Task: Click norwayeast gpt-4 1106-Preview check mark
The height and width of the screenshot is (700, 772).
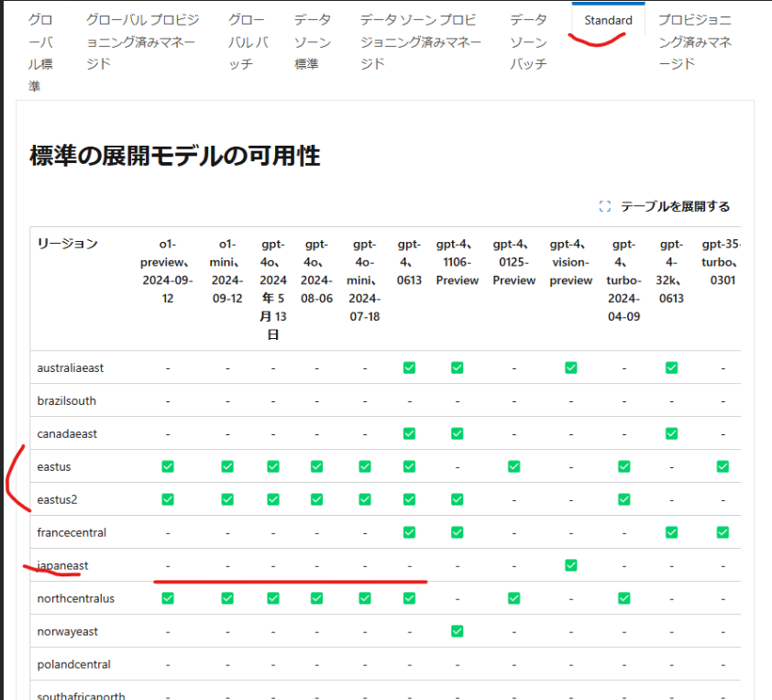Action: click(x=457, y=631)
